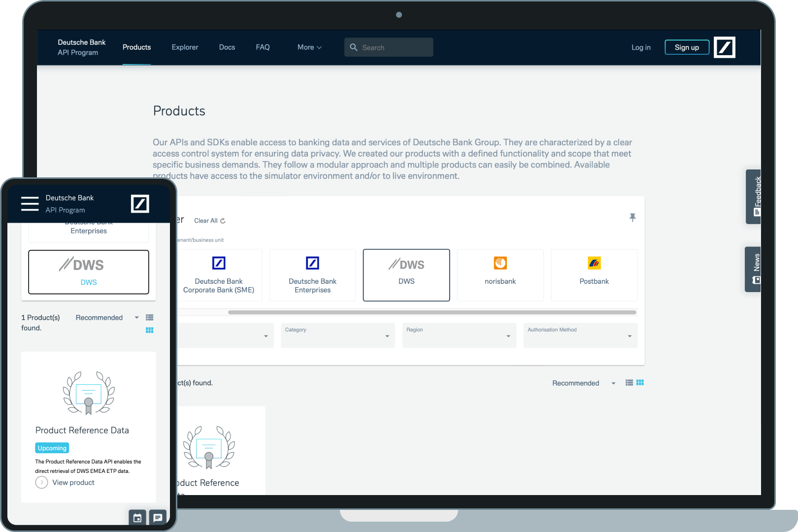
Task: Click the Upcoming badge on mobile card
Action: point(52,448)
